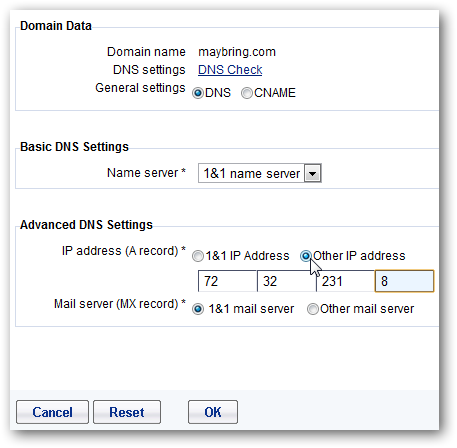Click the first IP octet field containing 72
457x448 pixels.
coord(227,281)
